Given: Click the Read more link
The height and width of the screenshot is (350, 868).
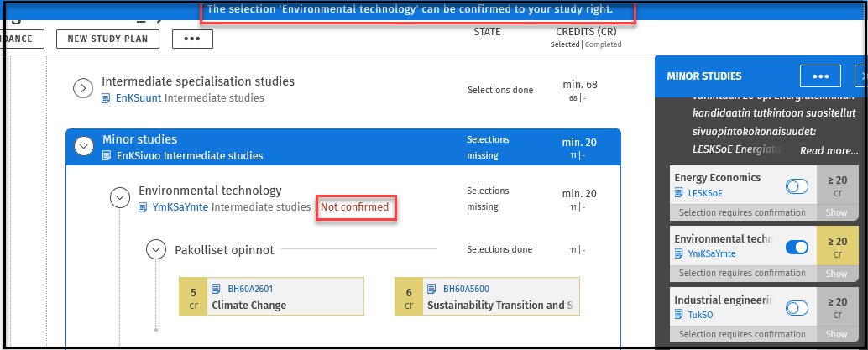Looking at the screenshot, I should (x=829, y=151).
